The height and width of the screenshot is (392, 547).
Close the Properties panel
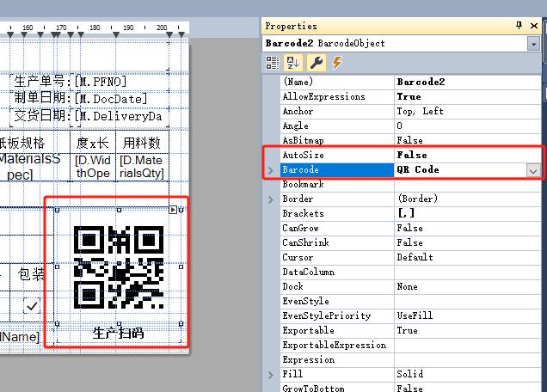click(536, 26)
